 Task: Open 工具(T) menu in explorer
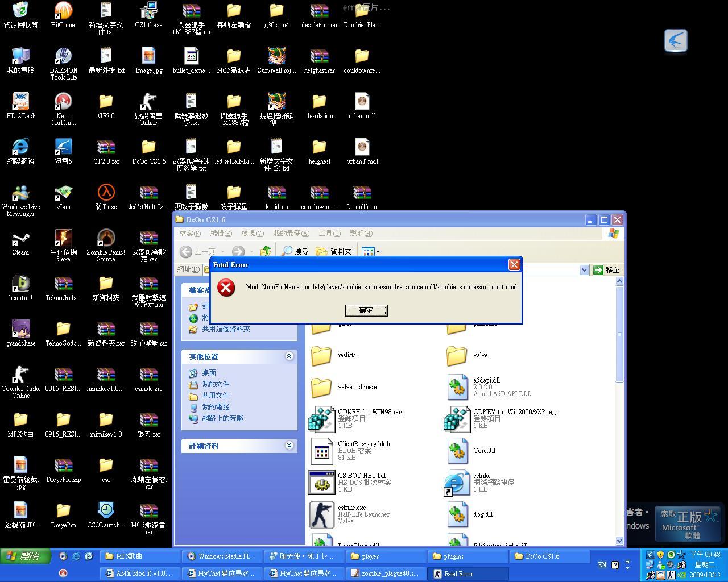pyautogui.click(x=329, y=234)
